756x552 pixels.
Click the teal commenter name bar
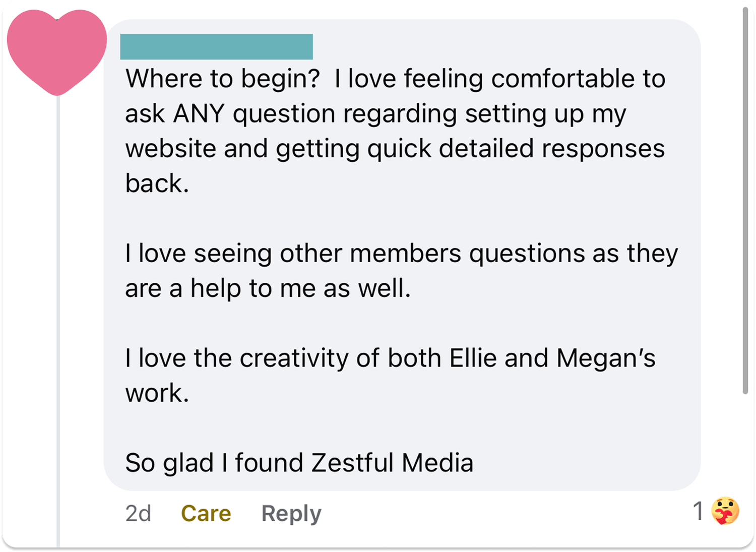216,46
